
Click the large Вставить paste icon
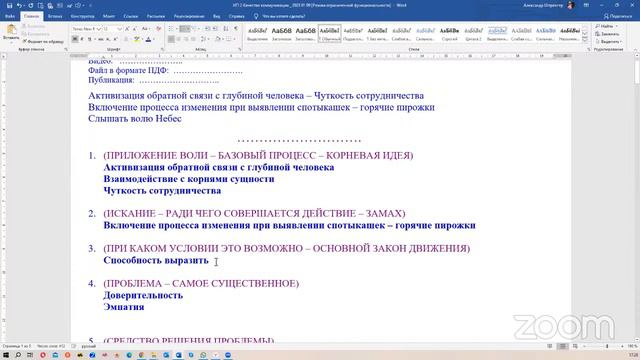click(11, 29)
